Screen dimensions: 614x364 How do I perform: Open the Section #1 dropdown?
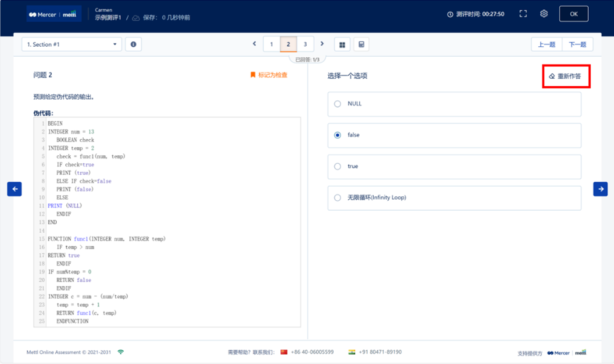(72, 44)
